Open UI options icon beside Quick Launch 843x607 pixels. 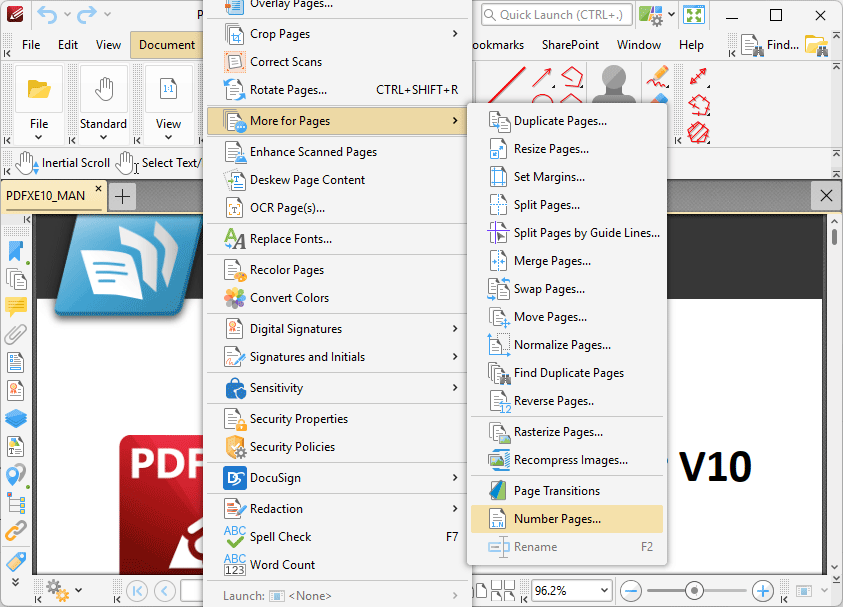click(651, 15)
